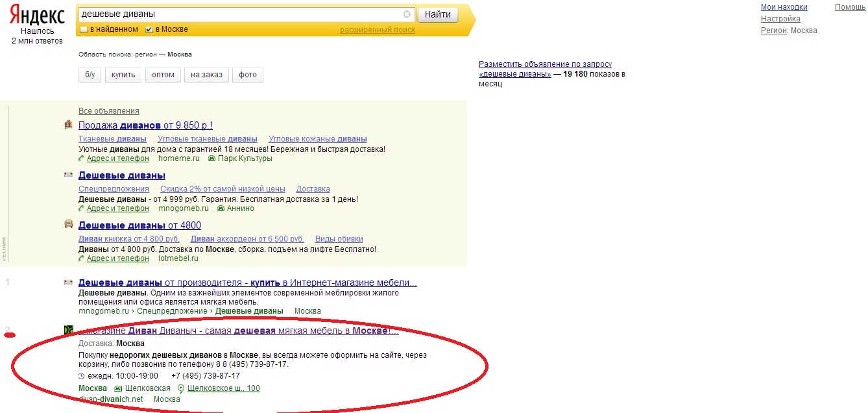Open 'Все объявления' link
Screen dimensions: 868x413
(x=109, y=111)
